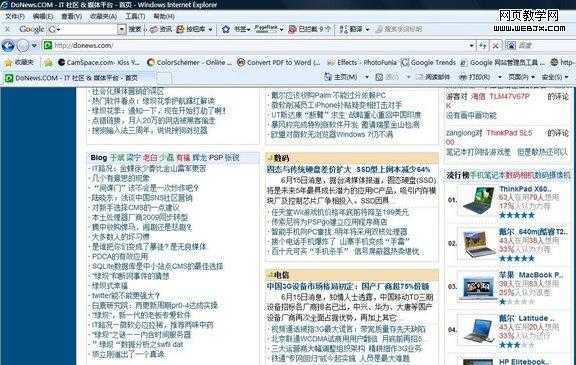Expand the 打印 print dropdown arrow
576x365 pixels.
coord(500,77)
